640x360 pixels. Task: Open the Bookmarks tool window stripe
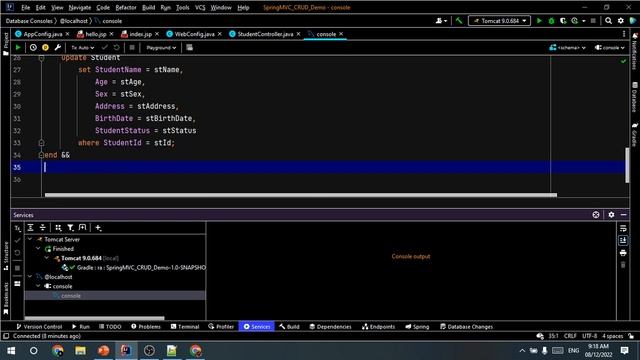[x=6, y=298]
